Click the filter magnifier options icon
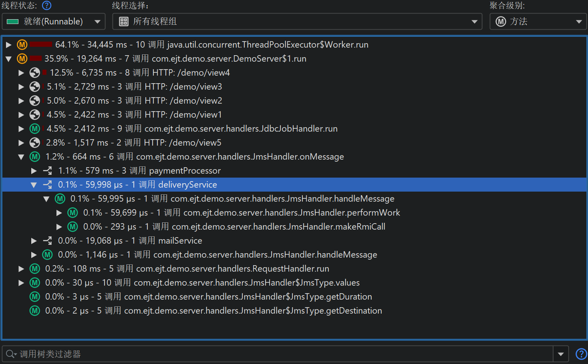The height and width of the screenshot is (364, 588). pyautogui.click(x=11, y=354)
